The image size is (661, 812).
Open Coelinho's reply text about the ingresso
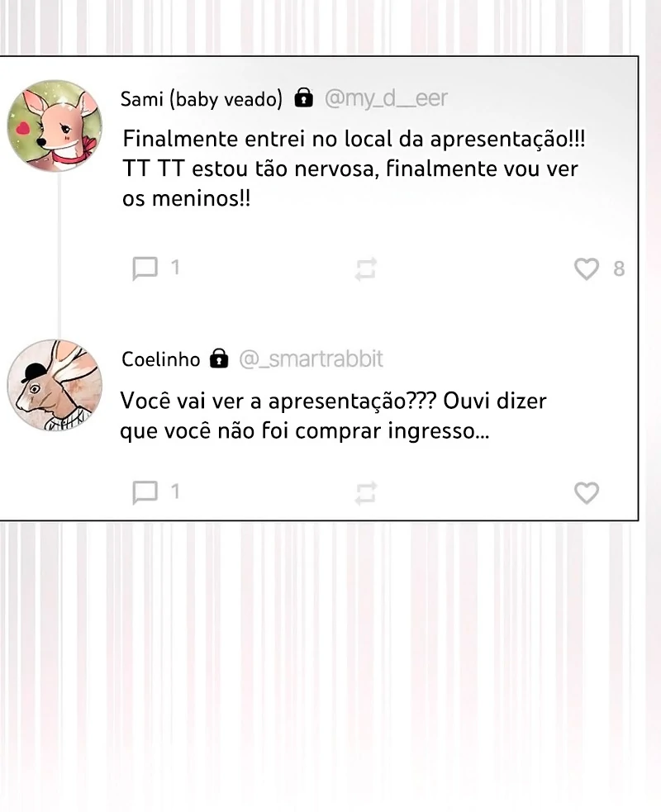click(x=333, y=415)
